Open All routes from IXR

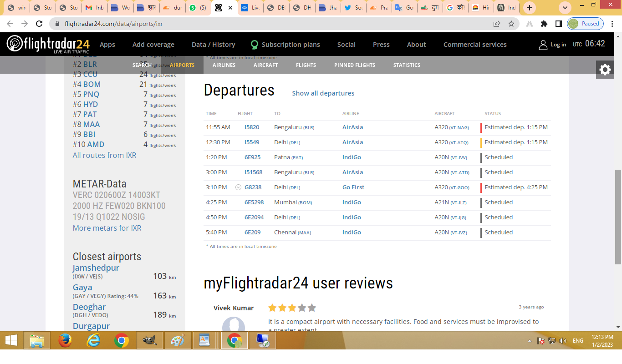coord(104,155)
